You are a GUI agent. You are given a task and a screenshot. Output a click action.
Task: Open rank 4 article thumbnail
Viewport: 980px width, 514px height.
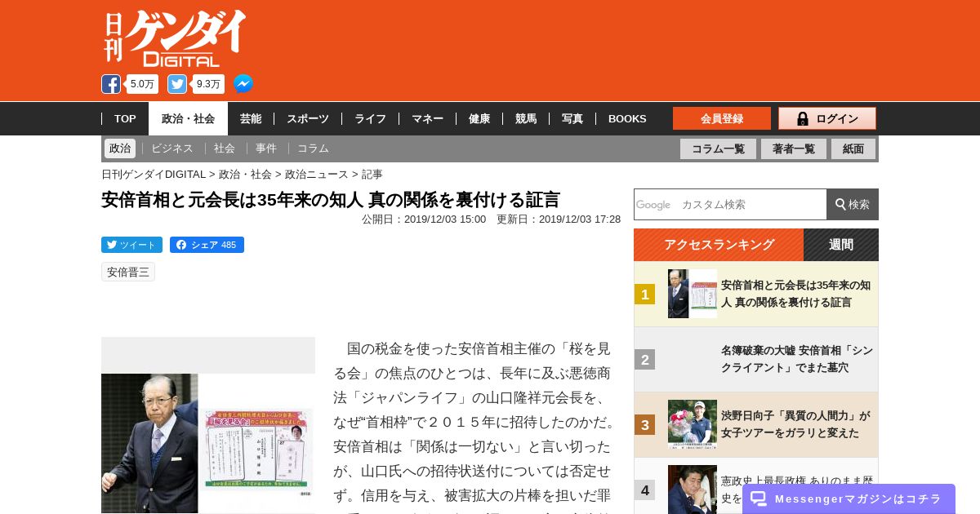(693, 490)
